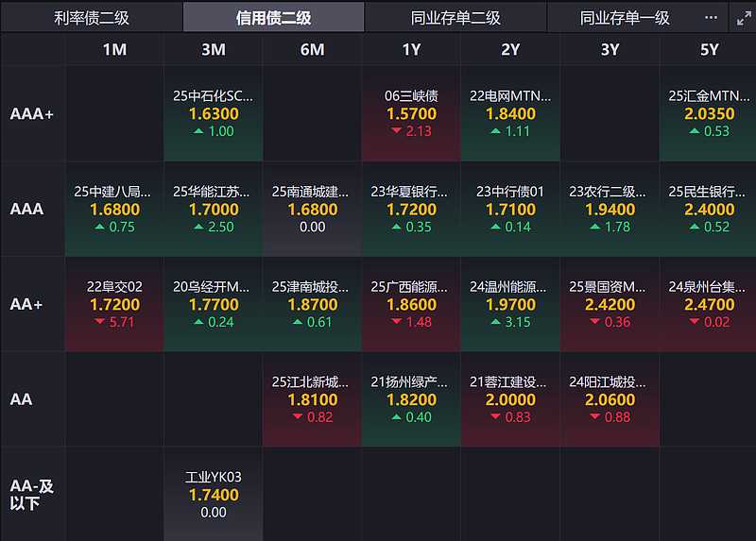This screenshot has height=541, width=756.
Task: Open the 25南通城建 bond cell
Action: 313,209
